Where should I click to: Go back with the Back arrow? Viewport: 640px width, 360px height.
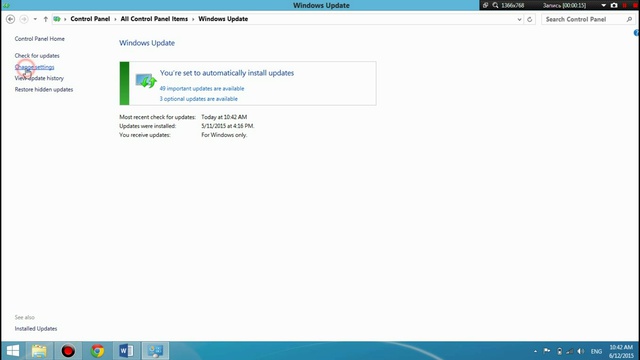pyautogui.click(x=11, y=19)
